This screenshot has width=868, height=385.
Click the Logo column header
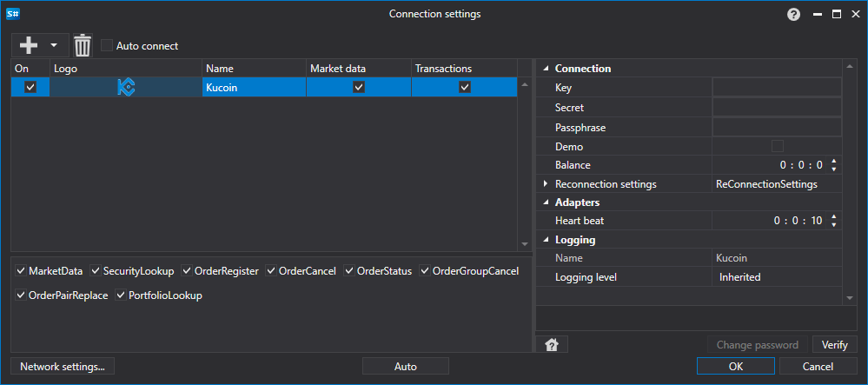[x=126, y=69]
